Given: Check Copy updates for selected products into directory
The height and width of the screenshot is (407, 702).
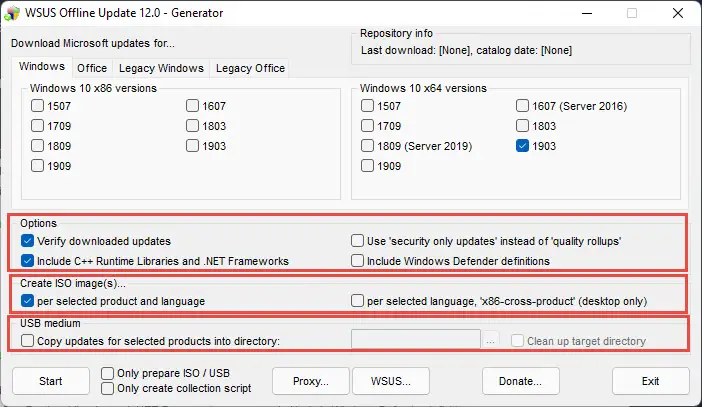Looking at the screenshot, I should pos(27,341).
